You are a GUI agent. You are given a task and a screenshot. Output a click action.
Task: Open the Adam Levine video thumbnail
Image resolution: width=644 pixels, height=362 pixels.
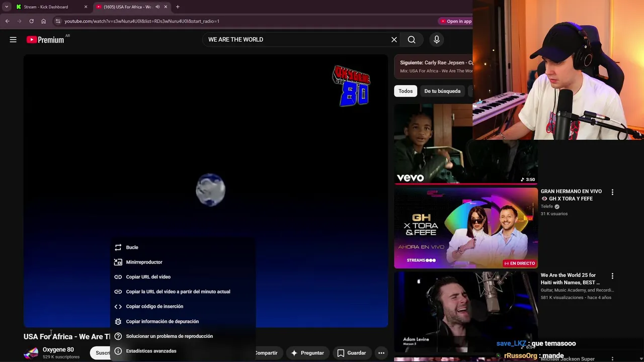466,312
